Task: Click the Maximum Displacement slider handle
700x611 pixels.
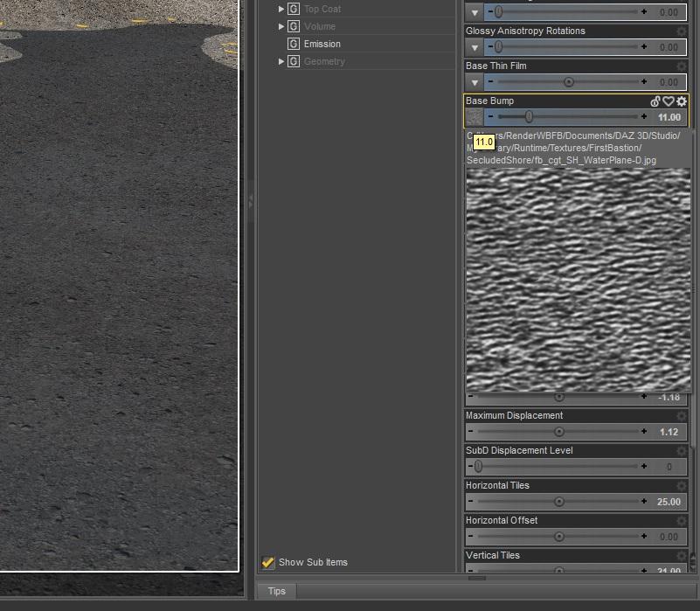Action: (x=558, y=432)
